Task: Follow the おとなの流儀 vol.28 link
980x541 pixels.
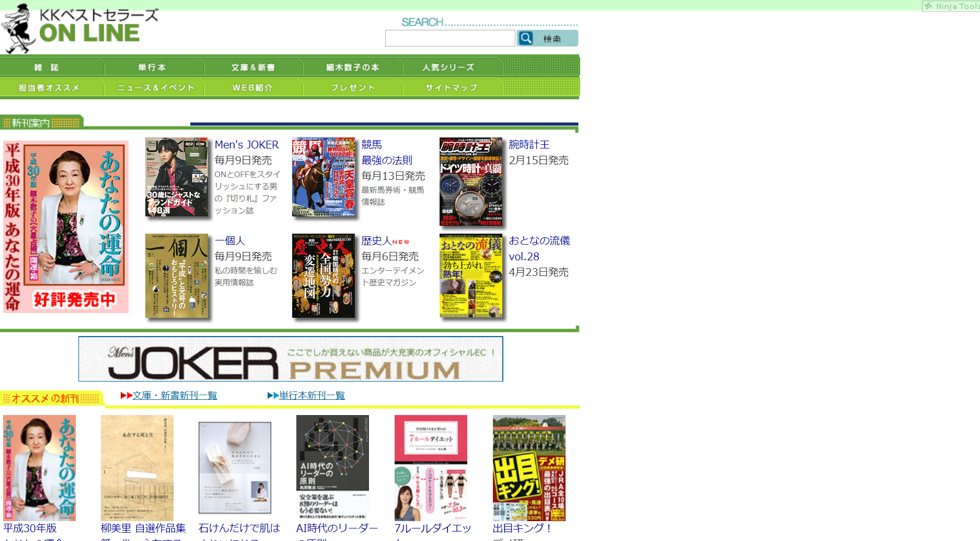Action: click(x=539, y=249)
